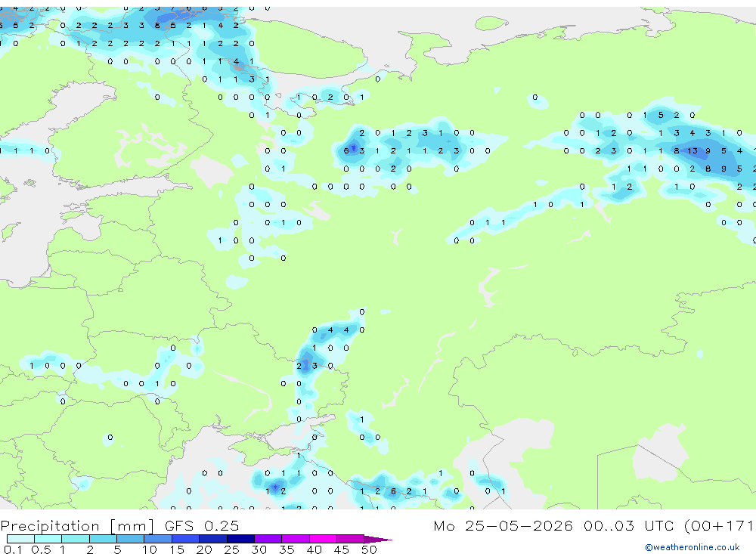756x554 pixels.
Task: Pick the palest cyan 0.1–0.5 legend swatch
Action: pyautogui.click(x=20, y=539)
